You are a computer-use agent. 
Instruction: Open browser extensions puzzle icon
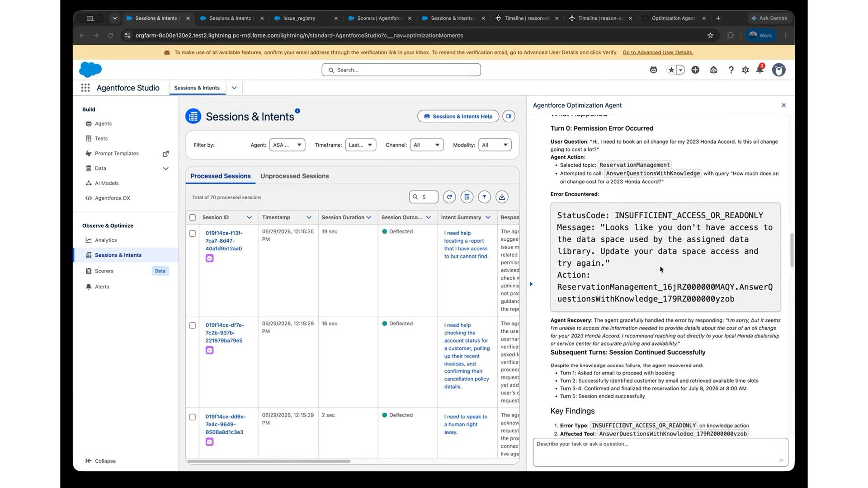730,35
